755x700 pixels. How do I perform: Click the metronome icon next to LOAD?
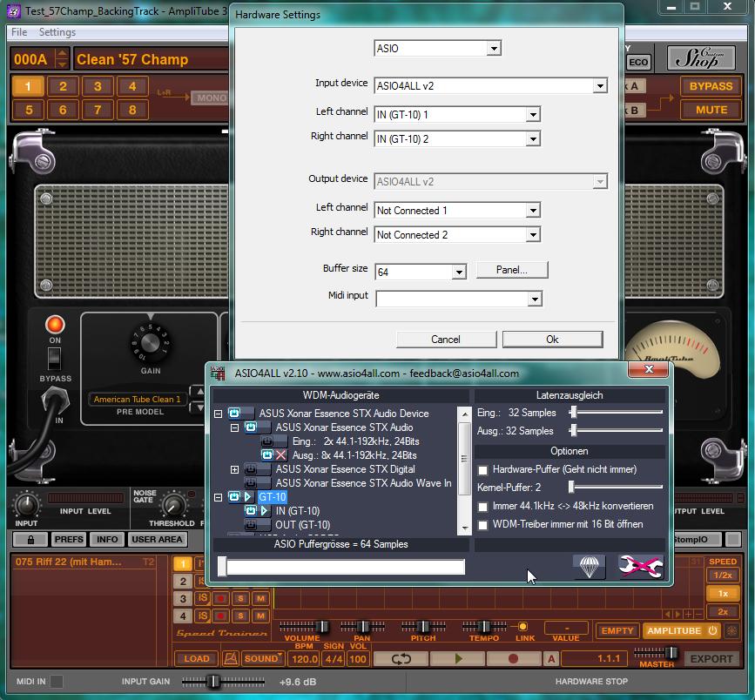click(x=231, y=658)
